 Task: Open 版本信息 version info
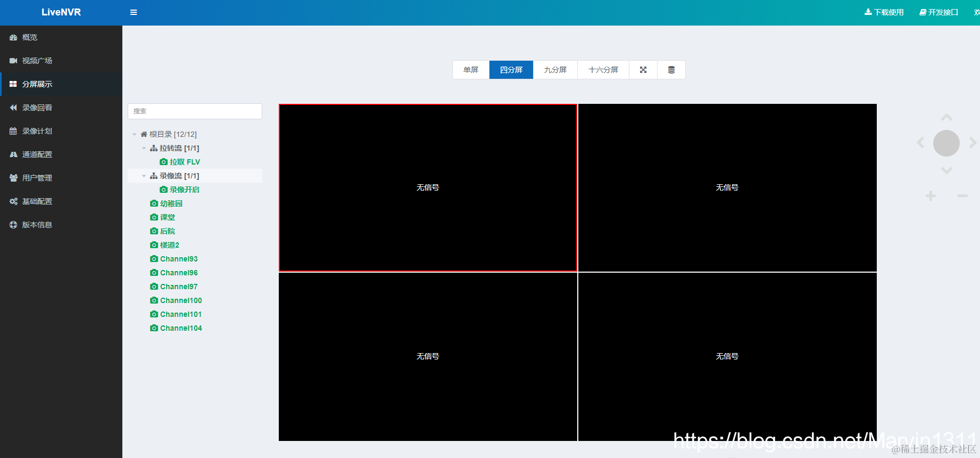tap(61, 225)
